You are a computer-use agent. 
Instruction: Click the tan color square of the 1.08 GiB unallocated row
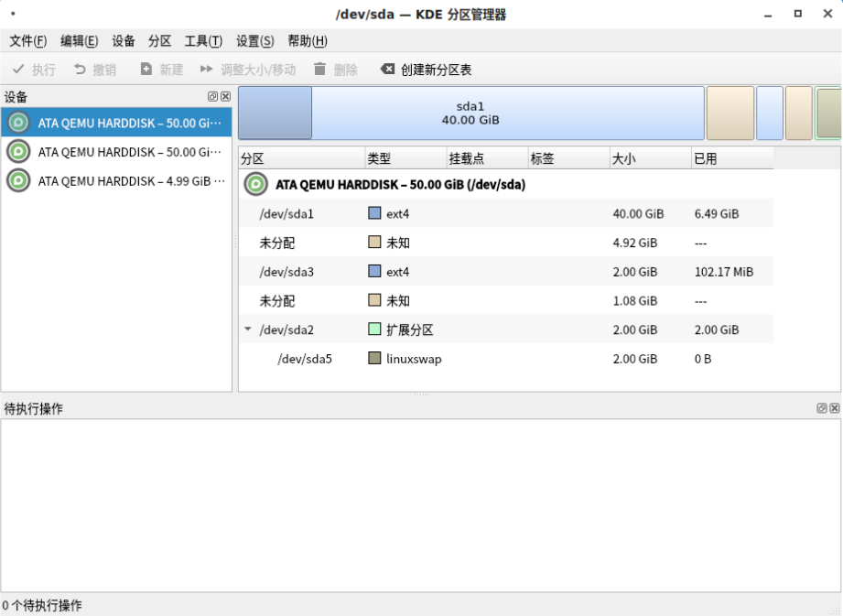(374, 300)
